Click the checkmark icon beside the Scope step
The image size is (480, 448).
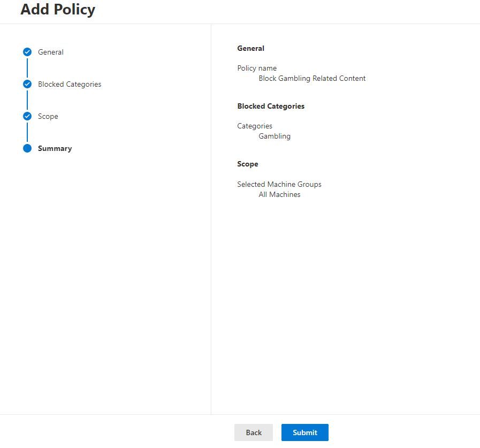(x=27, y=116)
